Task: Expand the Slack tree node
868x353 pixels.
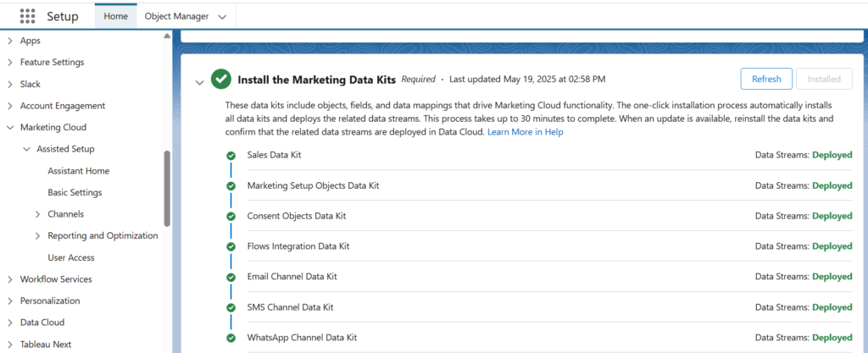Action: click(10, 85)
